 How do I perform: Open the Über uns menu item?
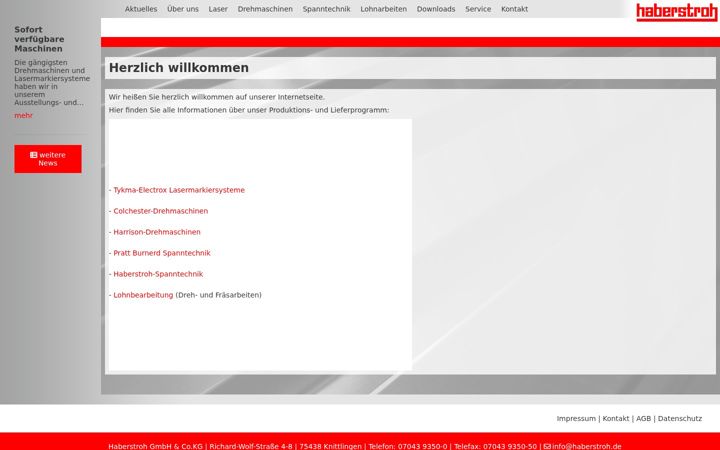(183, 9)
